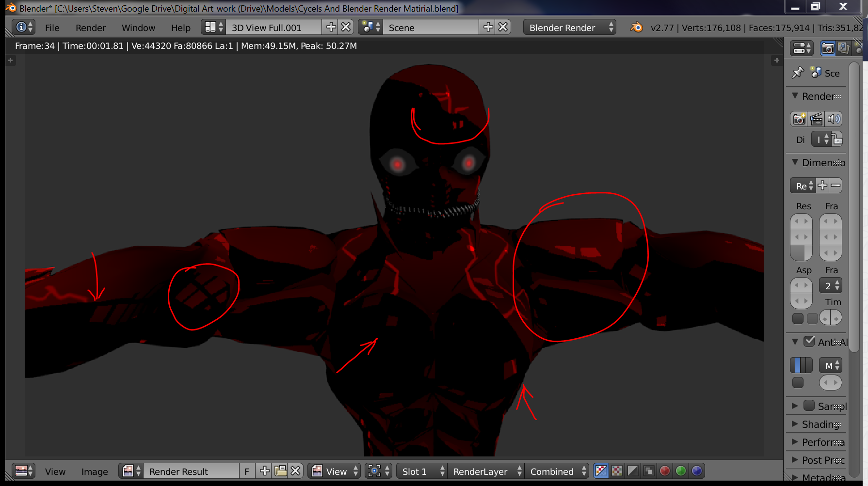Toggle fake user F button
This screenshot has height=486, width=868.
point(247,471)
